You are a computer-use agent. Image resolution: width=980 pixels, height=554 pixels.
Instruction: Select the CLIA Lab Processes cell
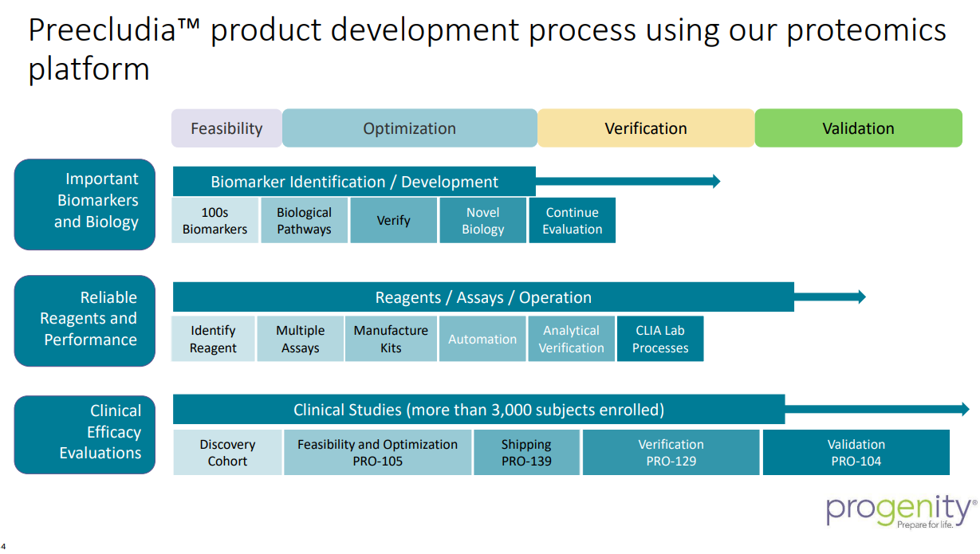[660, 339]
